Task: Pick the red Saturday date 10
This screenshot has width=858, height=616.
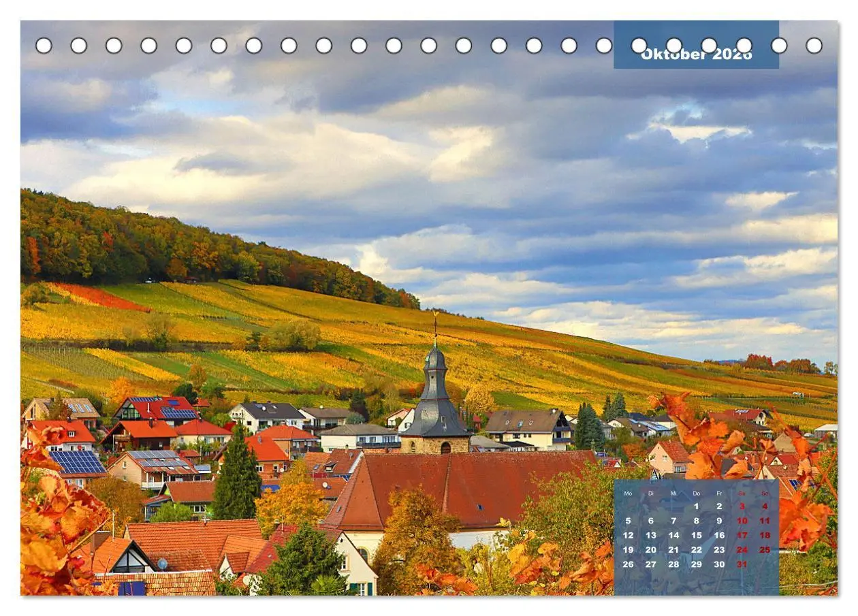Action: [x=742, y=521]
